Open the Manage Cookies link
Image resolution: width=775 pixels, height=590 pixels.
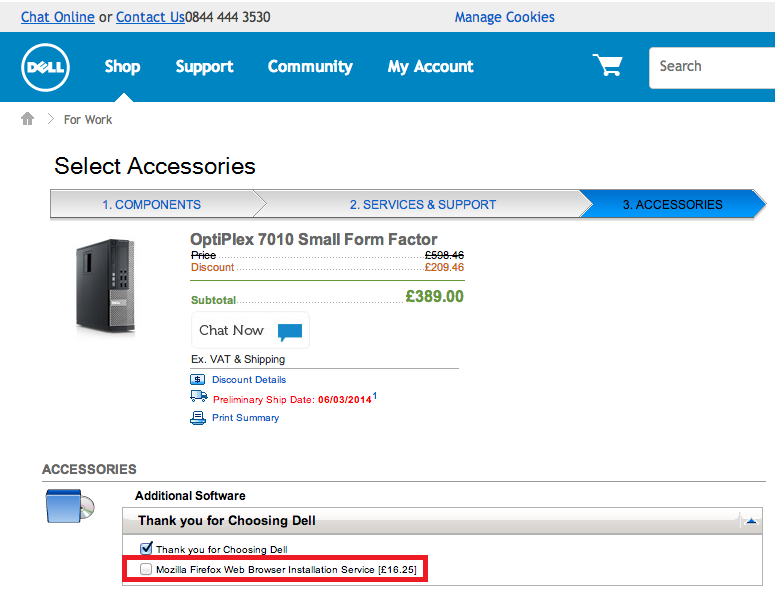pos(504,17)
